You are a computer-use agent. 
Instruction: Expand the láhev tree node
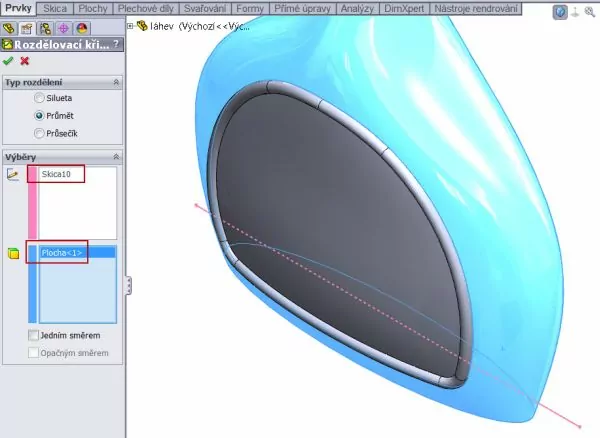point(130,26)
